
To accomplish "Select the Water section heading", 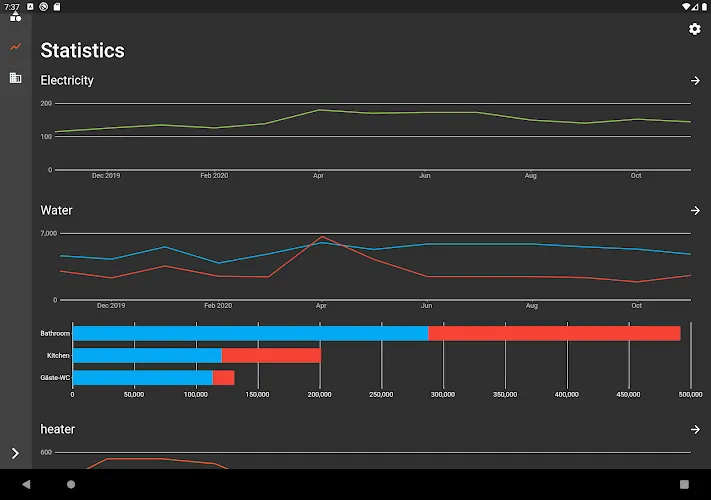I will pos(56,210).
